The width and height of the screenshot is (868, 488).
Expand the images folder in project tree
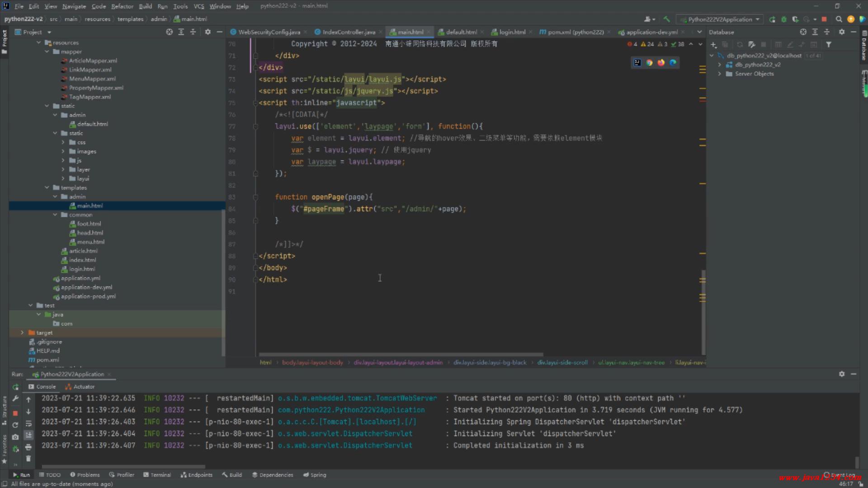63,151
